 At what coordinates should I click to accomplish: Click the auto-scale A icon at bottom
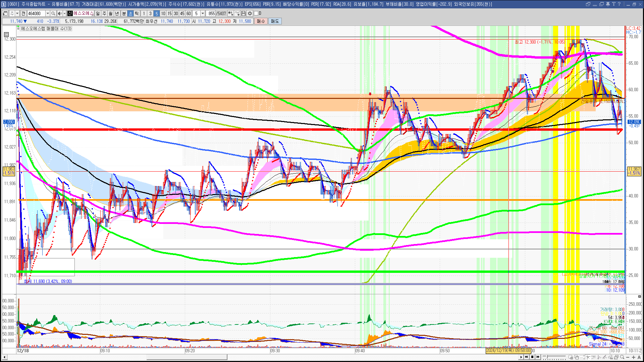click(639, 357)
